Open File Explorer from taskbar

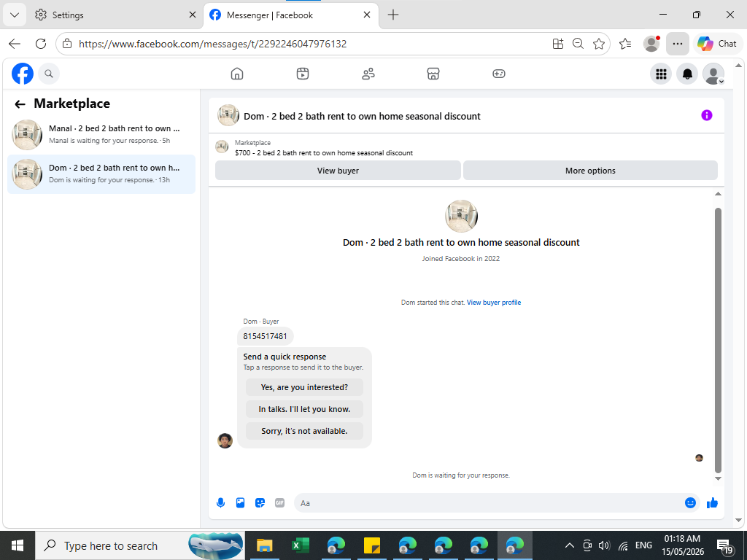coord(264,545)
